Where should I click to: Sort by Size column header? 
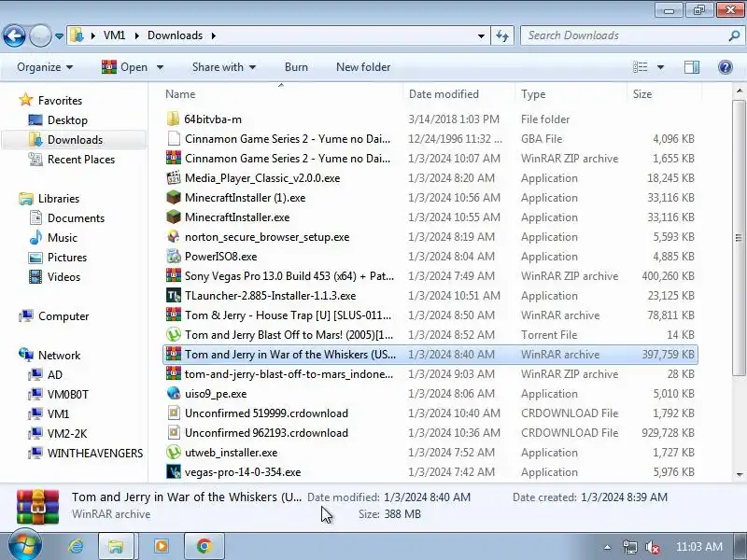[x=664, y=94]
